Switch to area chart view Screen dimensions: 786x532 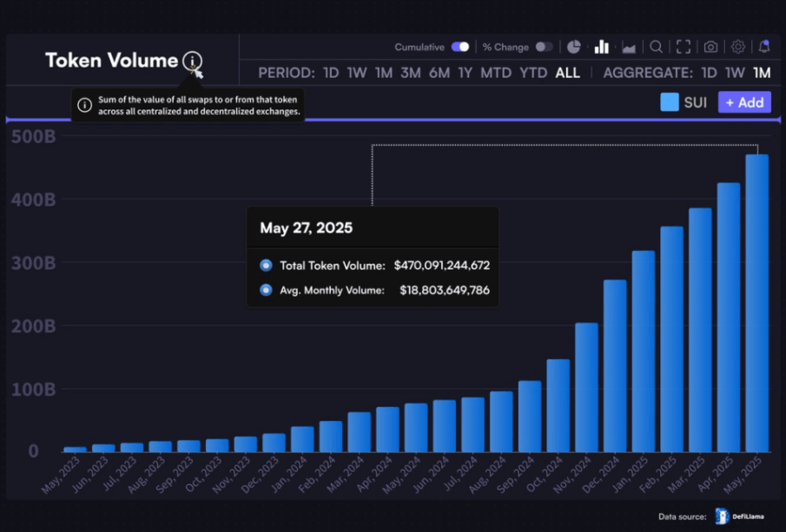point(629,47)
